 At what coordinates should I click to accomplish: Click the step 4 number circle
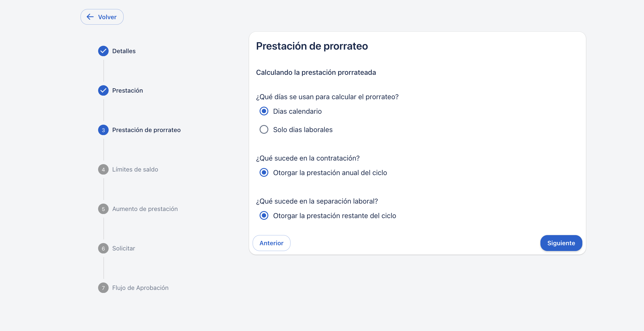coord(103,169)
